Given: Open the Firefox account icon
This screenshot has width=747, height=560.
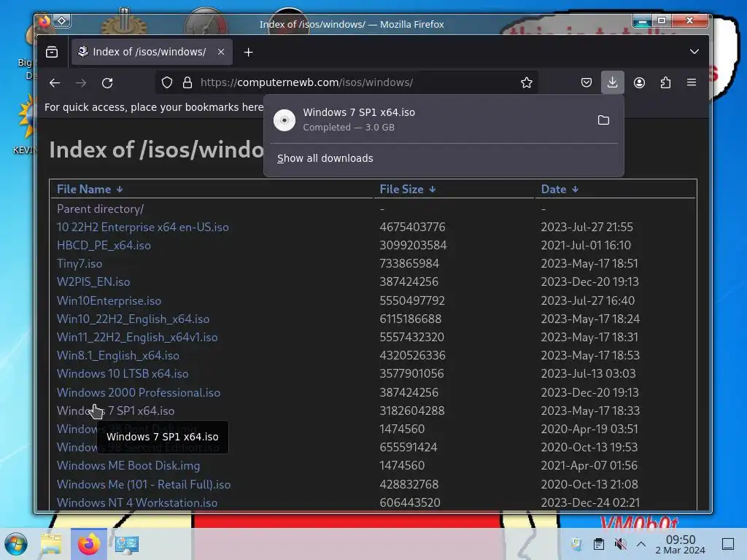Looking at the screenshot, I should (x=639, y=82).
